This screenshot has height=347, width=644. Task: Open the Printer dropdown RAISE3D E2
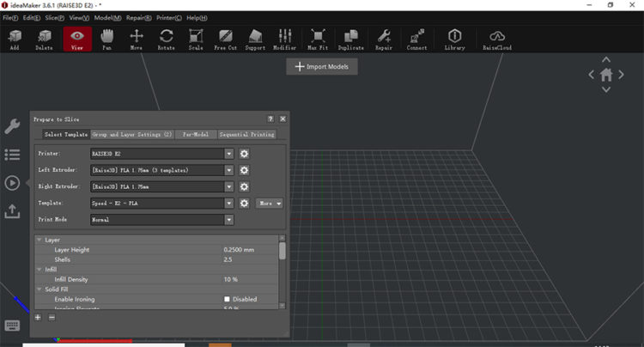[161, 154]
